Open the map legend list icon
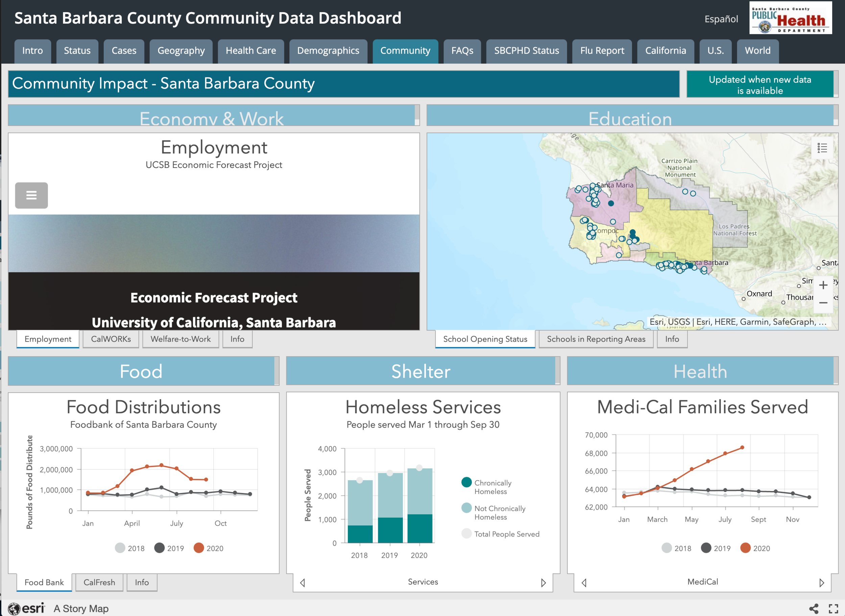 pyautogui.click(x=822, y=148)
